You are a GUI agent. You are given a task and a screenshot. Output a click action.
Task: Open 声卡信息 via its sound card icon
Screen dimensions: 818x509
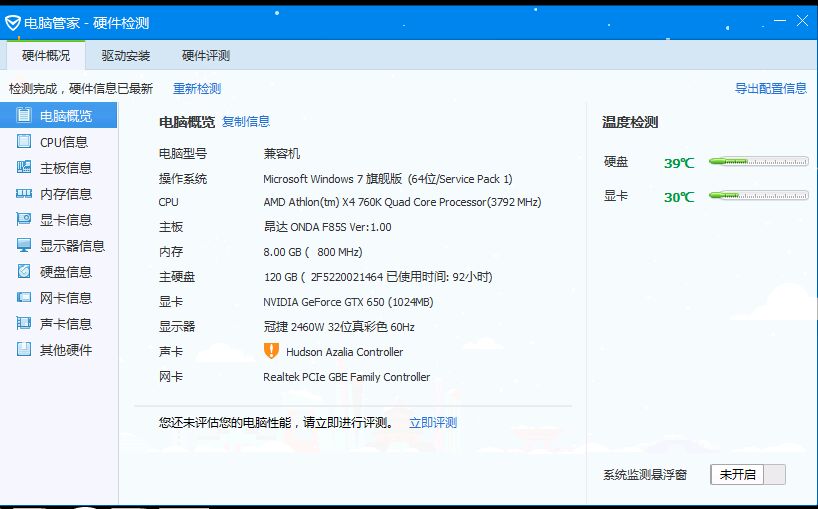(23, 323)
